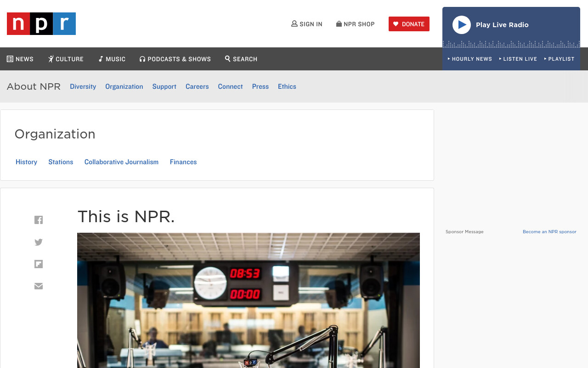This screenshot has height=368, width=588.
Task: Share article on Flipboard icon
Action: coord(39,264)
